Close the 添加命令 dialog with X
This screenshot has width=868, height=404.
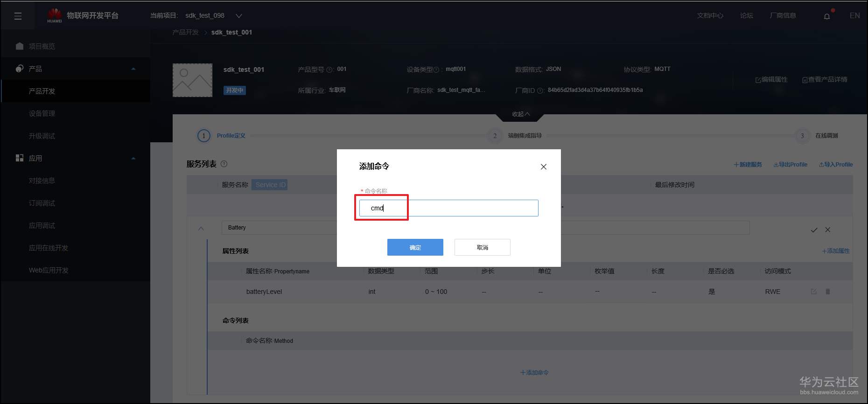click(543, 167)
